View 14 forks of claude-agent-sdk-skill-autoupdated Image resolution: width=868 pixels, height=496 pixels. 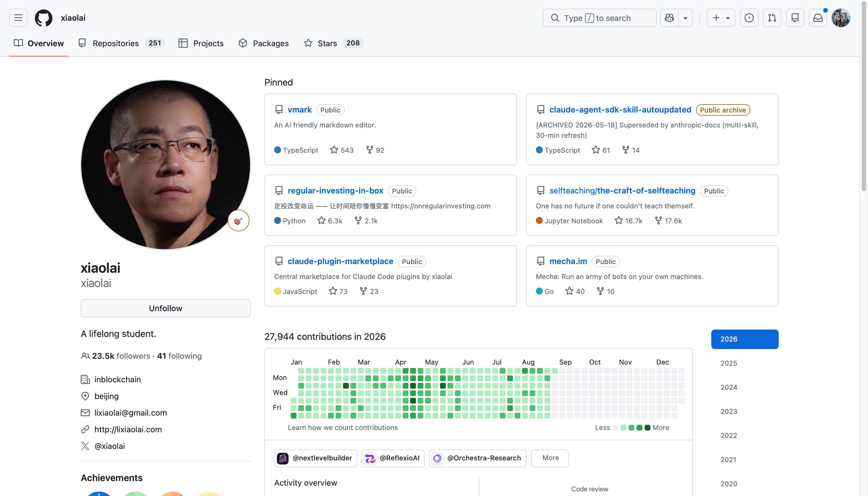tap(631, 150)
